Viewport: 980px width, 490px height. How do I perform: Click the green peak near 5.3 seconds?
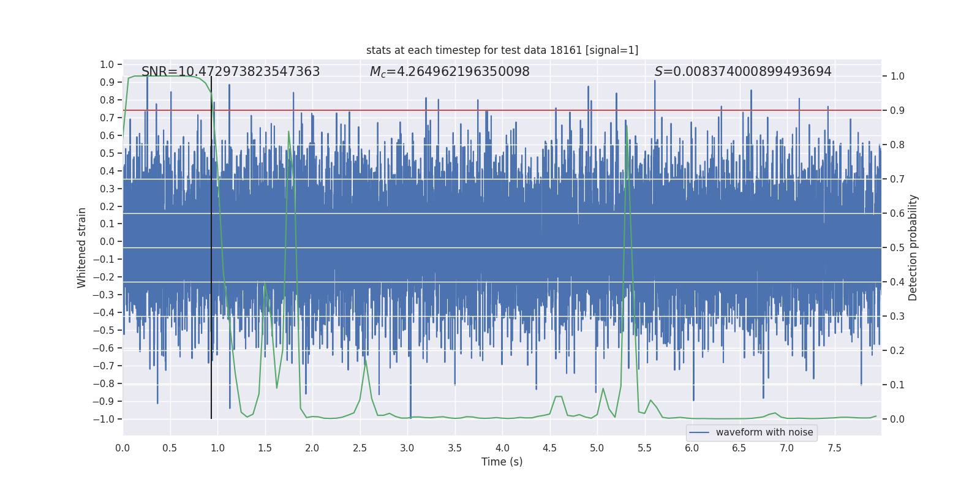[x=626, y=127]
